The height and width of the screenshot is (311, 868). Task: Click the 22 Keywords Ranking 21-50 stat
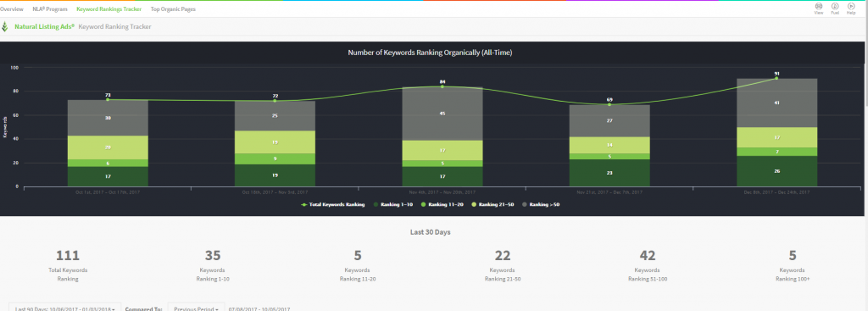click(x=503, y=265)
